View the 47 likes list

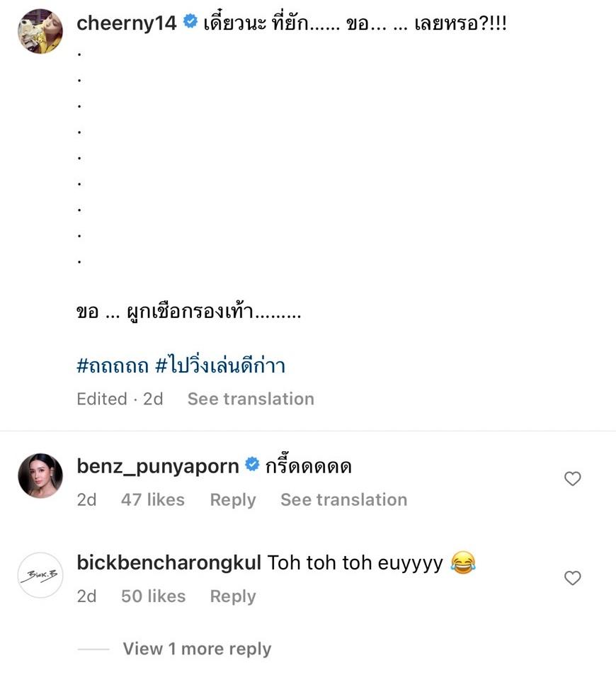[x=152, y=499]
